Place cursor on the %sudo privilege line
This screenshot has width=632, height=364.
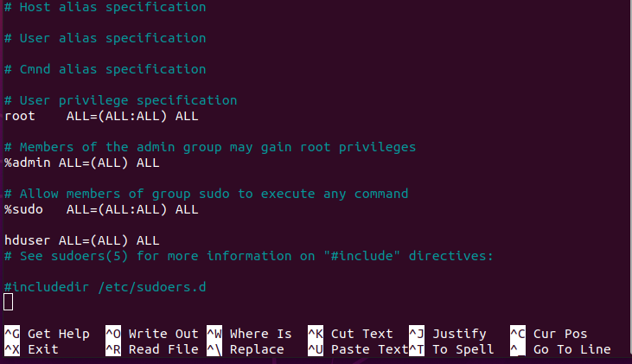tap(101, 209)
